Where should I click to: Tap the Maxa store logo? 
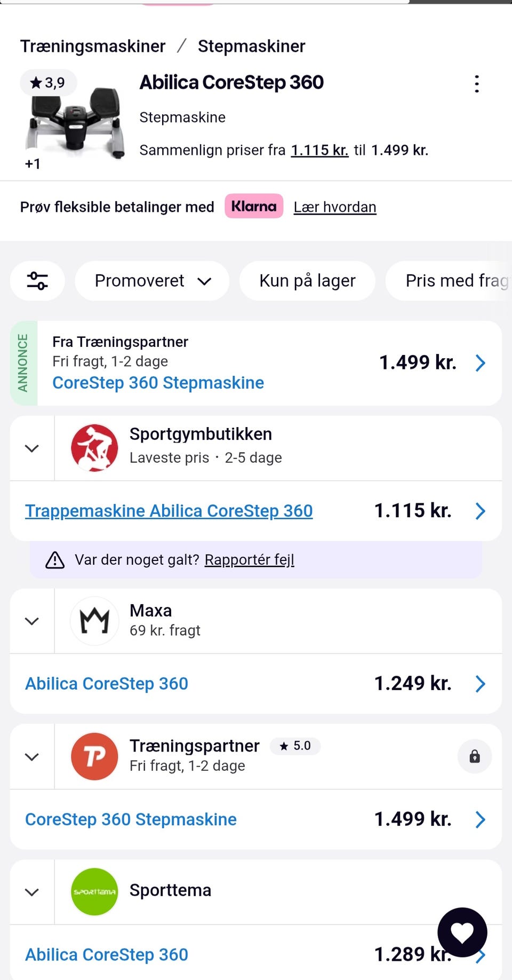(94, 621)
